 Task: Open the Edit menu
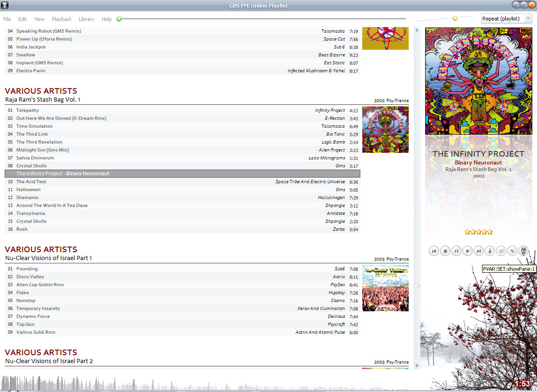[22, 19]
